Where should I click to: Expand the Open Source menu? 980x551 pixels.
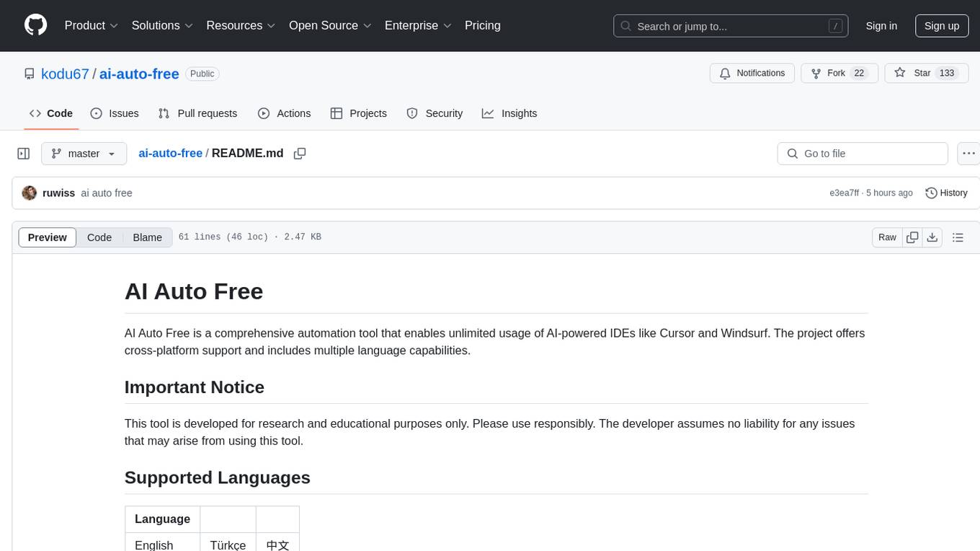point(330,25)
